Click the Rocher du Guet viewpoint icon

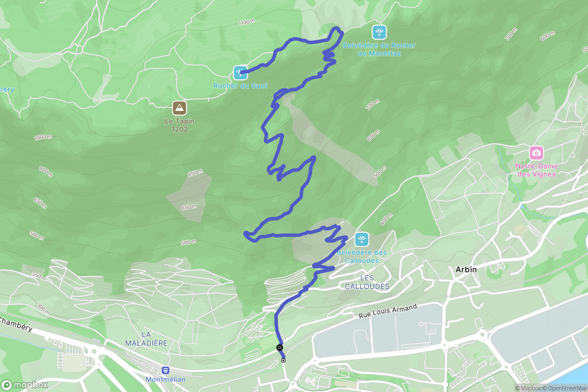(241, 73)
